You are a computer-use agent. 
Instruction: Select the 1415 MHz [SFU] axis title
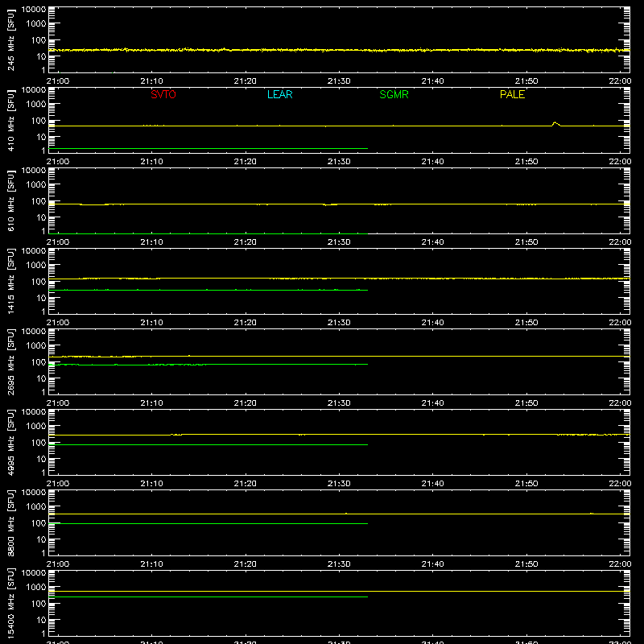coord(11,281)
